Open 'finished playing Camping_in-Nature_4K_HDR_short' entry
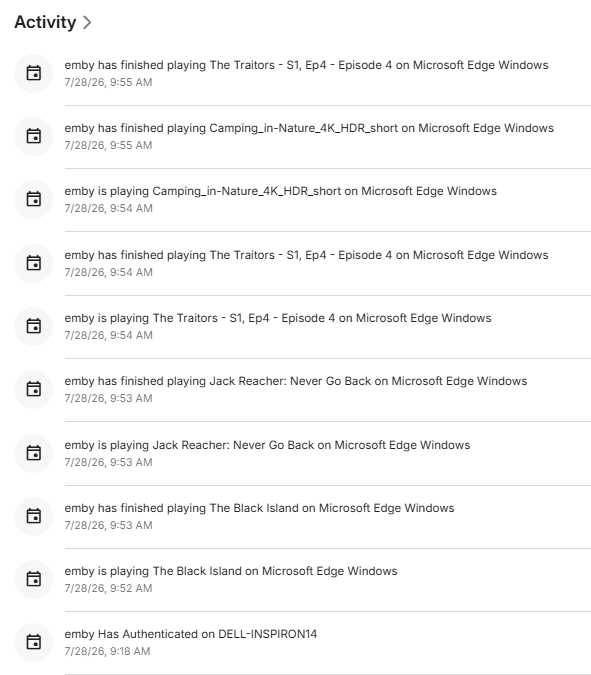Image resolution: width=591 pixels, height=675 pixels. tap(303, 136)
